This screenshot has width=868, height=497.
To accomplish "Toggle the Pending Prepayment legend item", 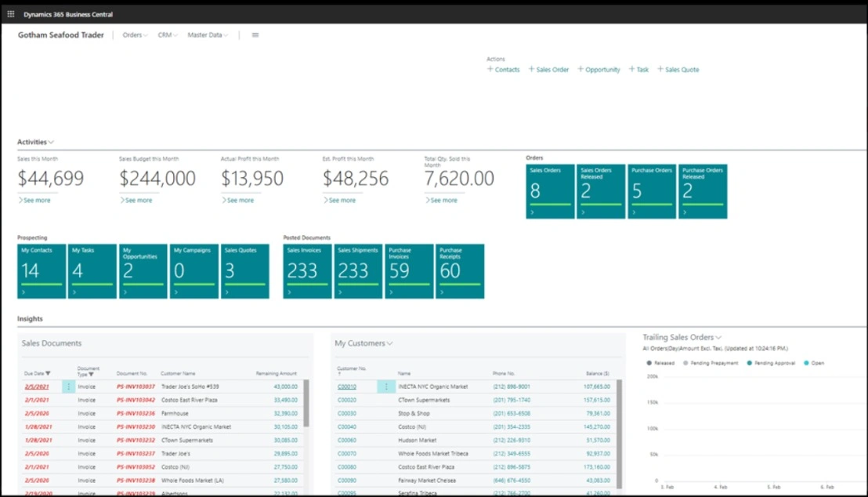I will (711, 363).
